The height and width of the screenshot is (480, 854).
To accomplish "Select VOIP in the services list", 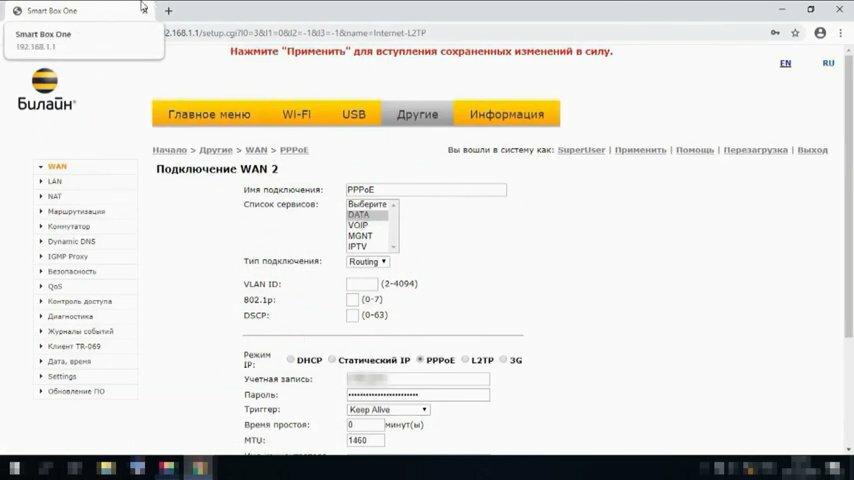I will 367,225.
